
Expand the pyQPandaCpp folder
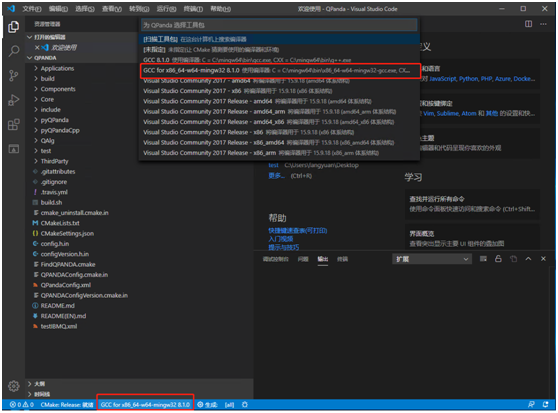[57, 130]
